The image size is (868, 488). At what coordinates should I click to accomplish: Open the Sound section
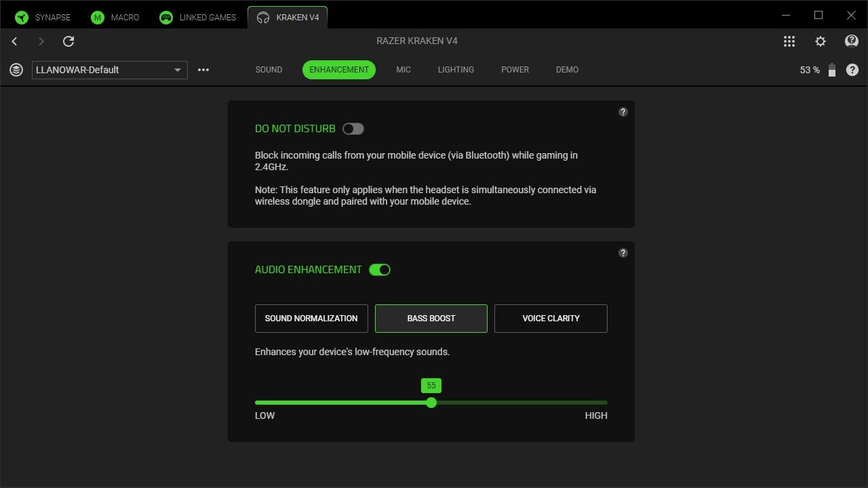269,70
